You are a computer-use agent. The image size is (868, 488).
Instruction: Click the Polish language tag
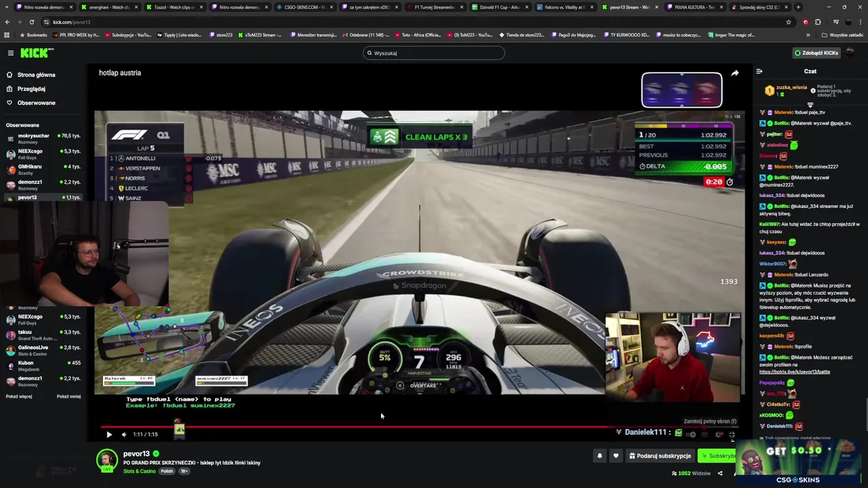point(167,471)
